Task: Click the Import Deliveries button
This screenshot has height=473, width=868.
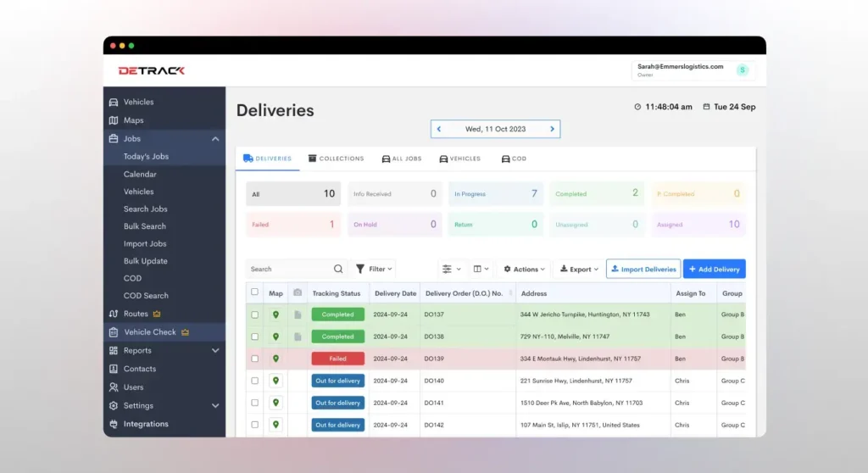Action: [643, 270]
